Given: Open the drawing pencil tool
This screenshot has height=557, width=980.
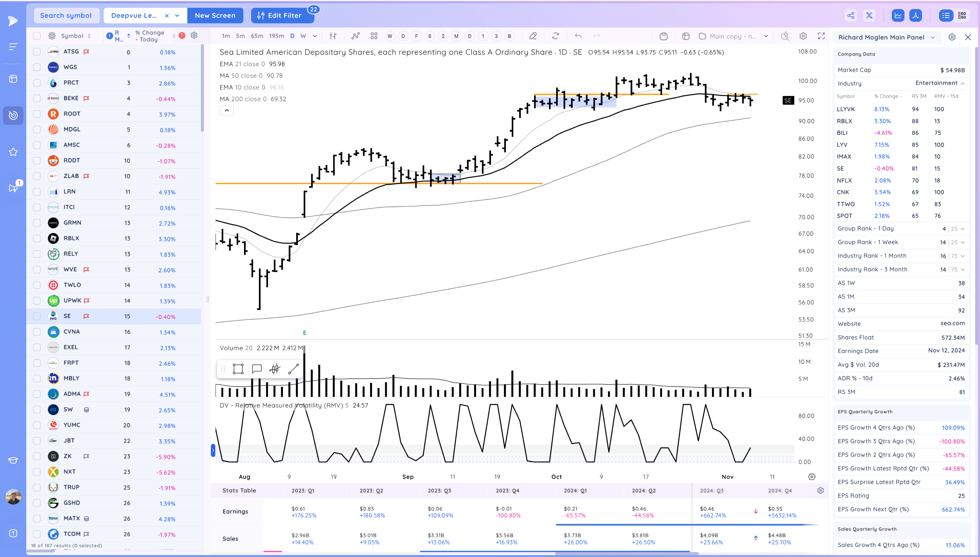Looking at the screenshot, I should pos(533,36).
